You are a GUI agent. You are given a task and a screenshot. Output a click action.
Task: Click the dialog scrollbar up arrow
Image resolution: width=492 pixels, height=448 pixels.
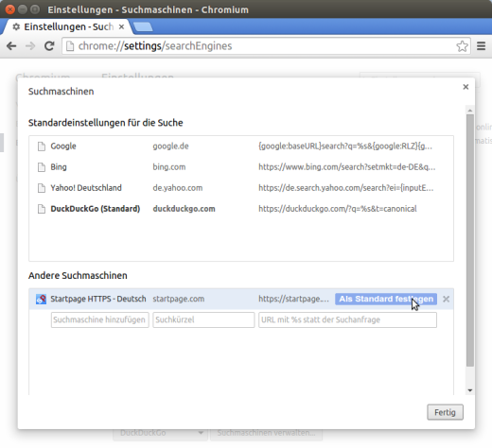(x=470, y=111)
